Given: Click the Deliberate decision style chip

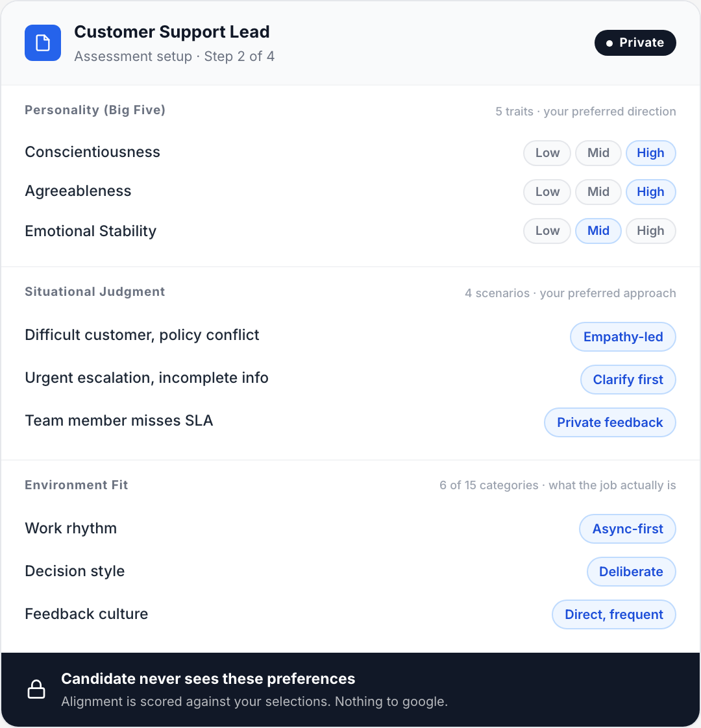Looking at the screenshot, I should point(631,571).
